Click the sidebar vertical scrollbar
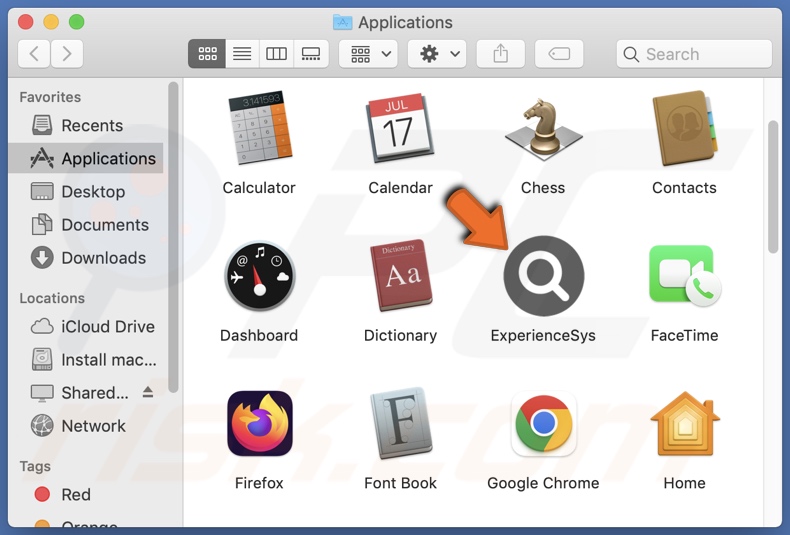Screen dimensions: 790x535 pos(173,237)
